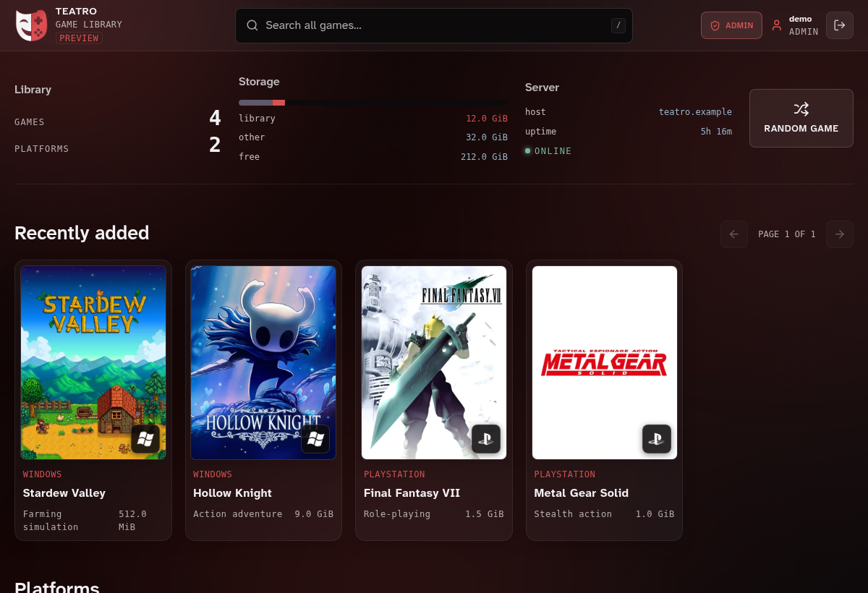The image size is (868, 593).
Task: Click the slash shortcut badge in search bar
Action: [618, 26]
